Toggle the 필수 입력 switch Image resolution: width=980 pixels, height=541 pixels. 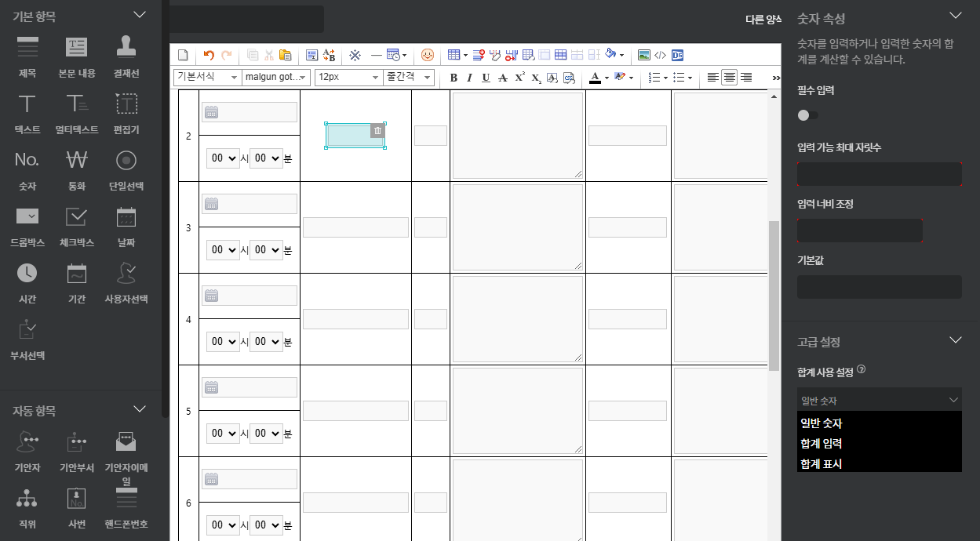pyautogui.click(x=807, y=115)
